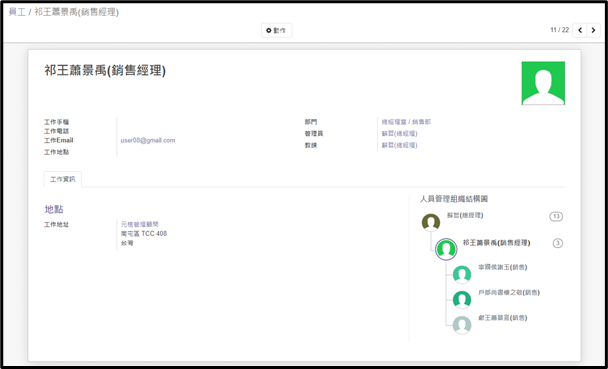Viewport: 608px width, 369px height.
Task: Select the 工作資訊 tab
Action: tap(63, 179)
